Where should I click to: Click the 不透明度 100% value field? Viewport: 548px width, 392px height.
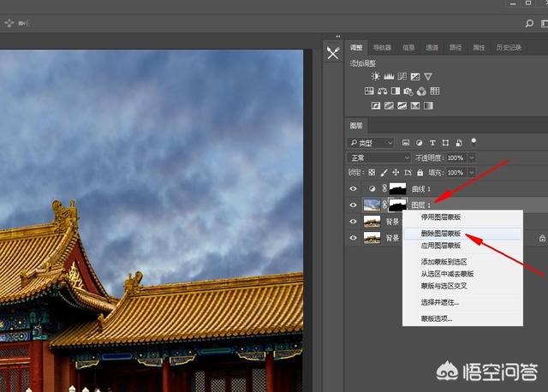456,158
